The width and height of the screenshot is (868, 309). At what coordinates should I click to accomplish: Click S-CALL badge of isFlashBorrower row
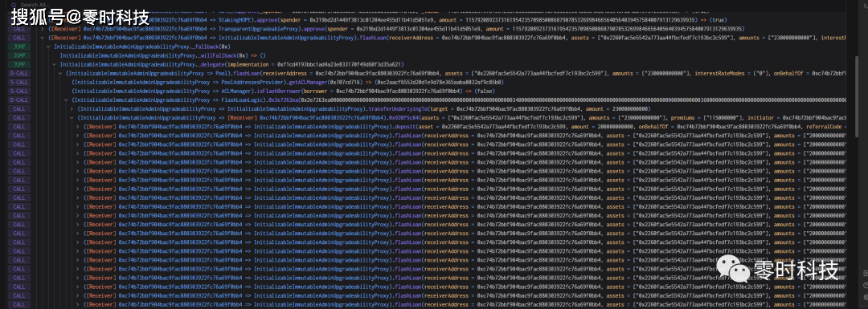tap(18, 91)
